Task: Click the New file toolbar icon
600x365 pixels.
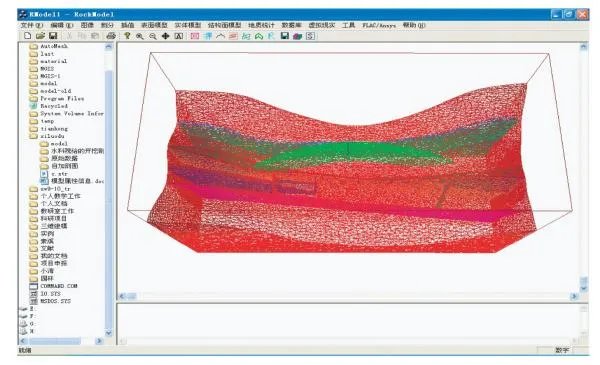Action: pos(28,36)
